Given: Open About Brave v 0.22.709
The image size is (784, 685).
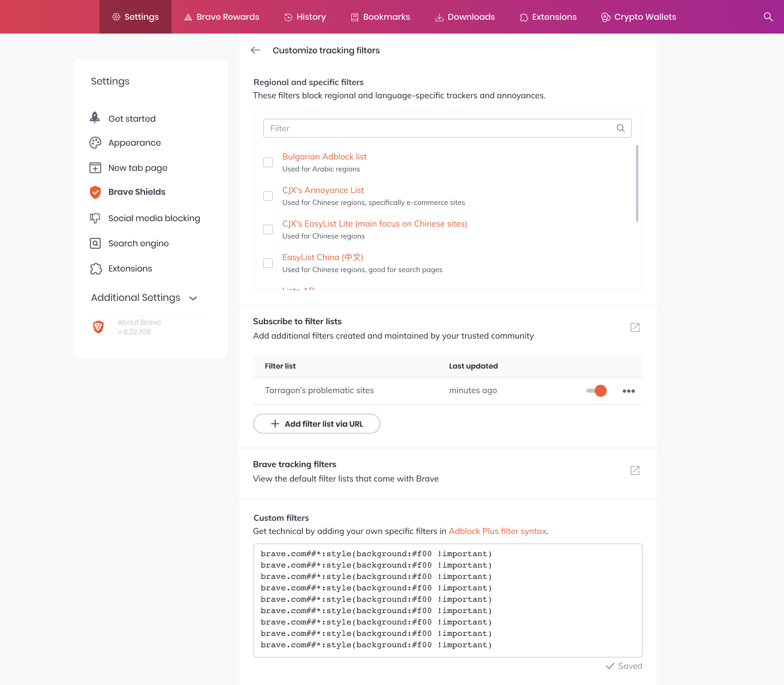Looking at the screenshot, I should (139, 327).
